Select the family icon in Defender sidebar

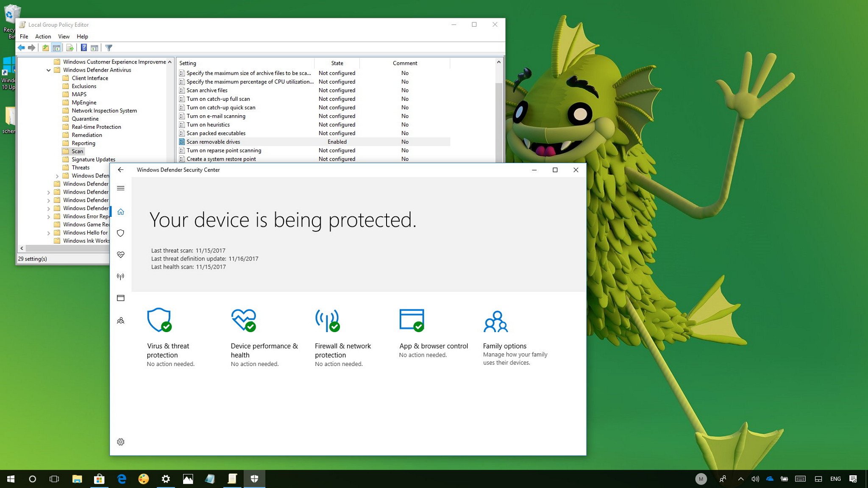click(121, 321)
